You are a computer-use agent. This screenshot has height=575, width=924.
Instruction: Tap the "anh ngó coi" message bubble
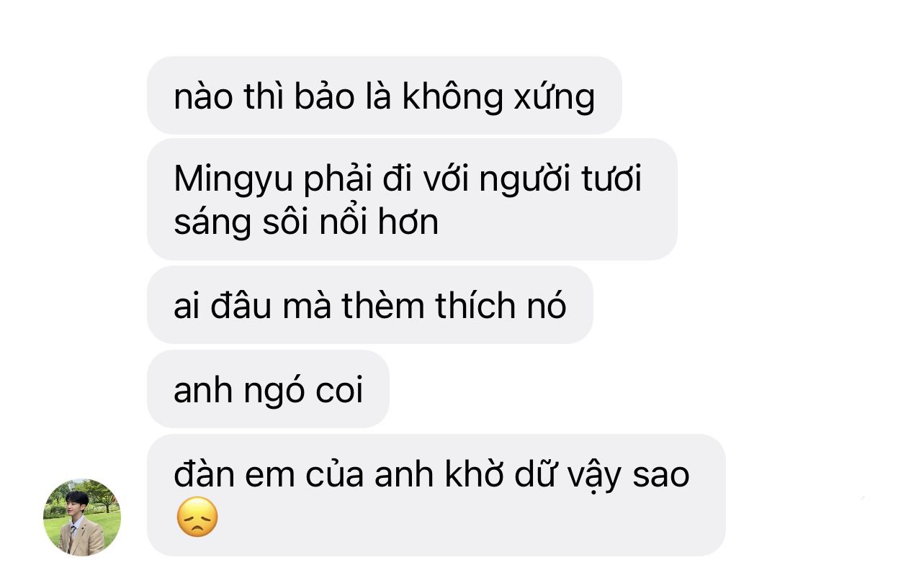(x=268, y=389)
